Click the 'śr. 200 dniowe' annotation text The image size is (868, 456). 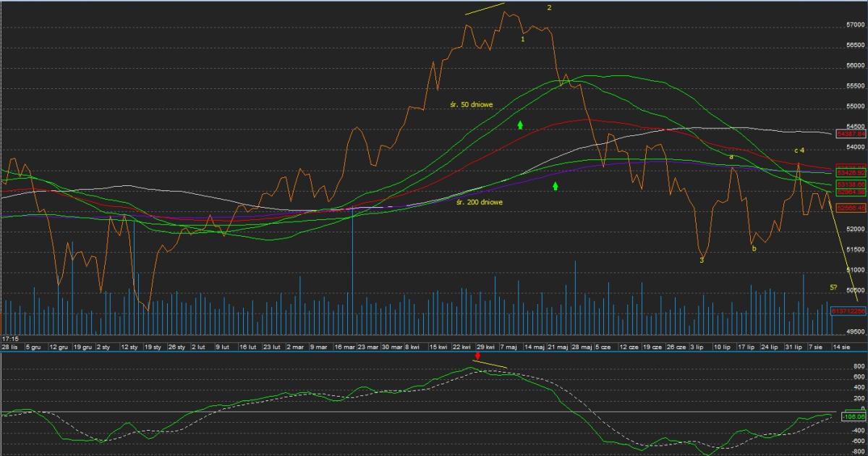[x=480, y=203]
